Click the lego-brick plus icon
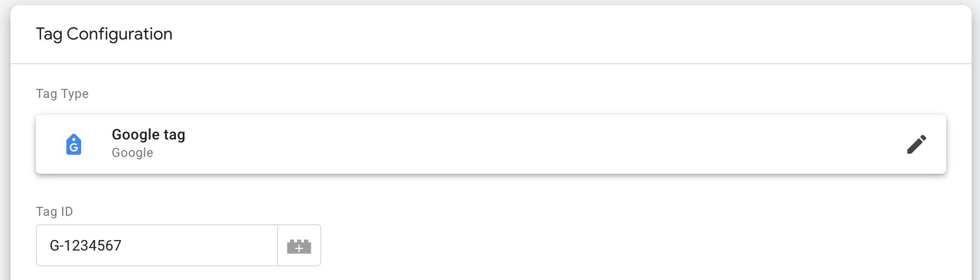 (x=299, y=246)
